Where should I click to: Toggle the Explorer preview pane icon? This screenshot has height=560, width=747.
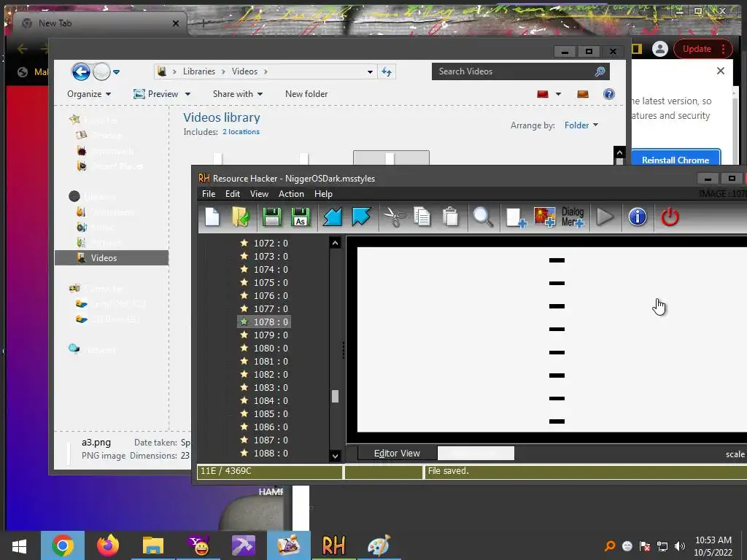click(583, 94)
